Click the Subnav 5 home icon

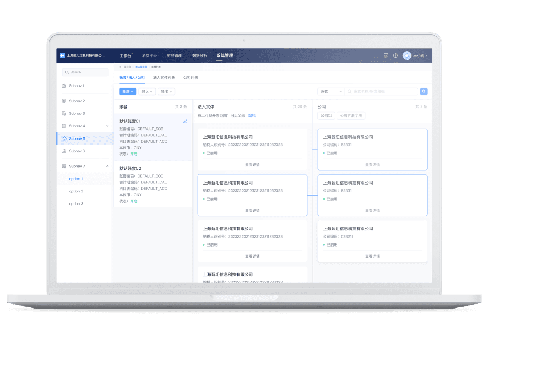tap(65, 138)
